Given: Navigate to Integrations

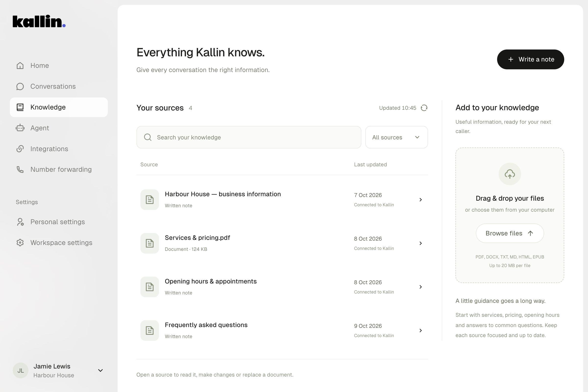Looking at the screenshot, I should coord(59,149).
